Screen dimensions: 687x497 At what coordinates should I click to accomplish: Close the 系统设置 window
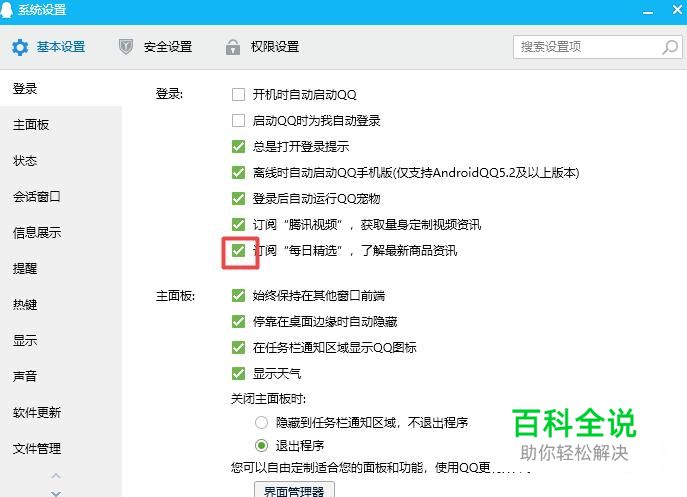coord(677,9)
